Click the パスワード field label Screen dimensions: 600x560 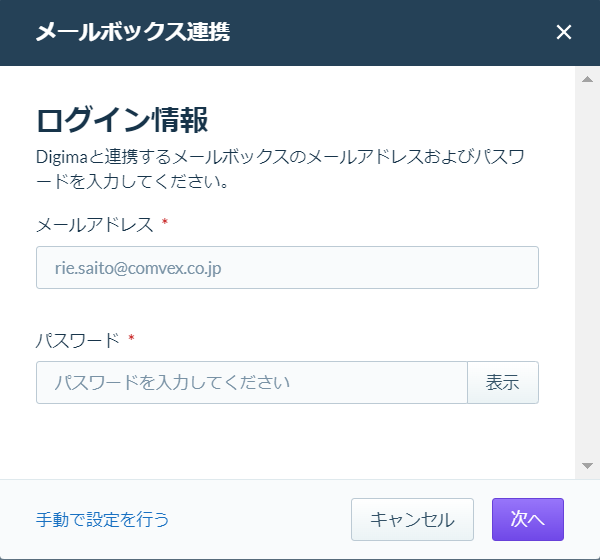coord(78,340)
